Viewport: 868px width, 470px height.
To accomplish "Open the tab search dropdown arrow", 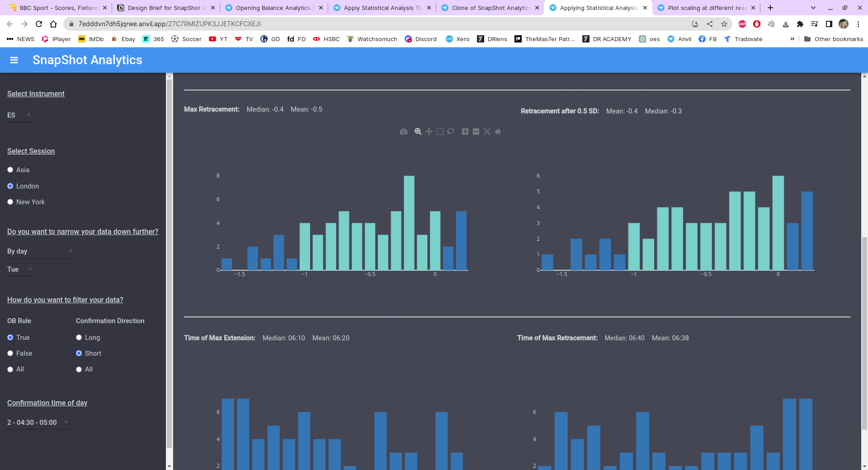I will click(x=813, y=8).
